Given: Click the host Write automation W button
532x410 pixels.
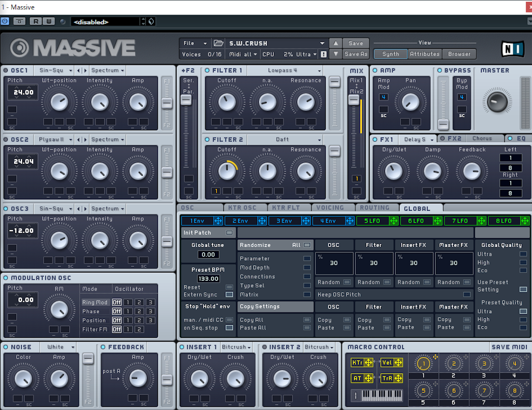Looking at the screenshot, I should pos(48,21).
